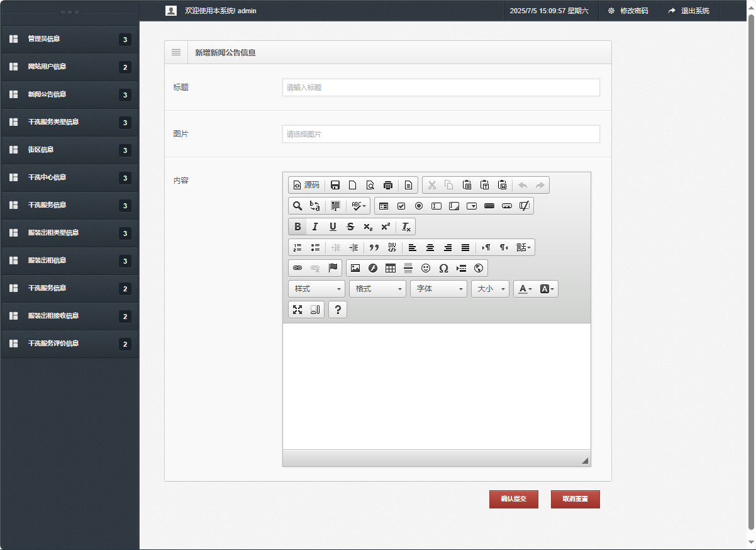Click the 退出系统 logout link
The width and height of the screenshot is (756, 550).
(x=689, y=11)
